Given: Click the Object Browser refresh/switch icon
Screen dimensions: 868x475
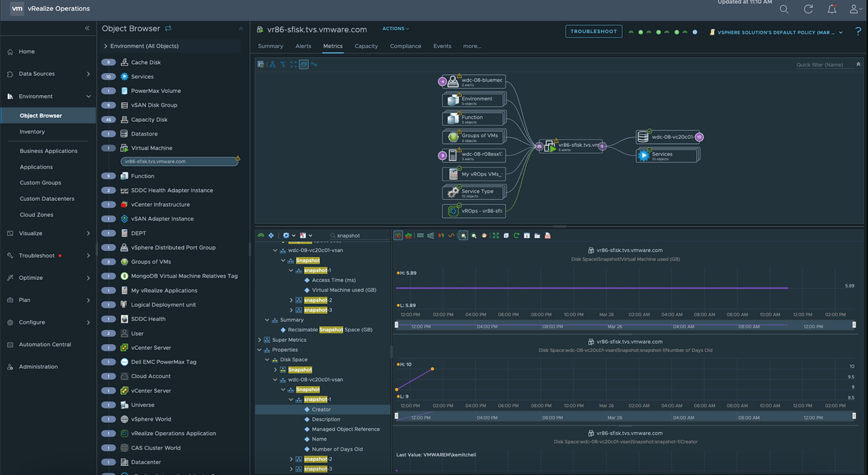Looking at the screenshot, I should 168,28.
